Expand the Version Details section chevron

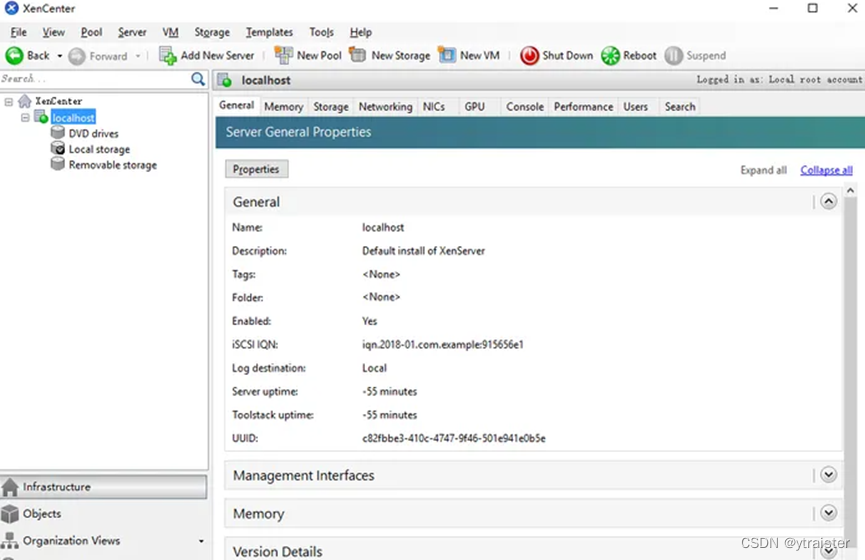(828, 550)
